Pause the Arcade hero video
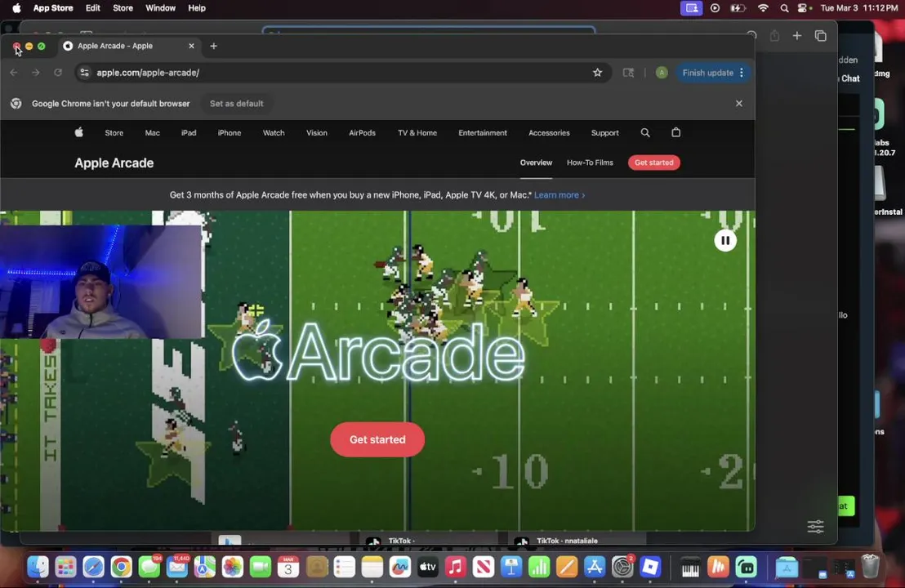 [725, 241]
